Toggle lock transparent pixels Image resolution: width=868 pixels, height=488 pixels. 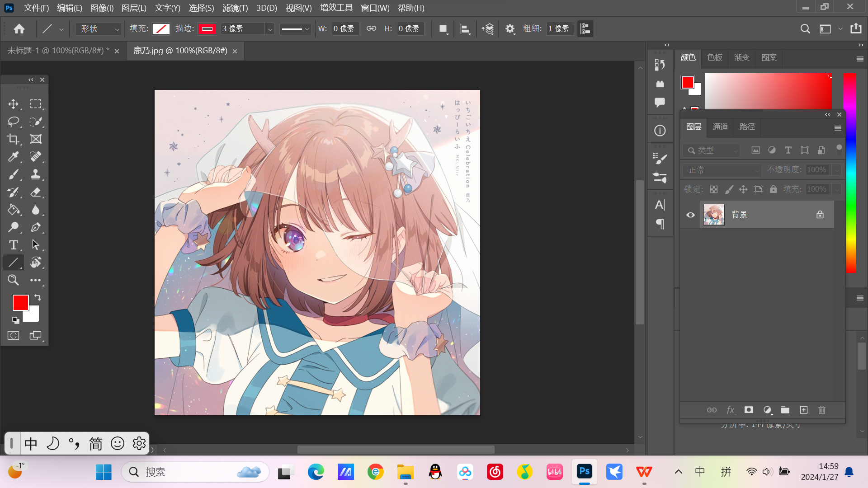click(714, 189)
